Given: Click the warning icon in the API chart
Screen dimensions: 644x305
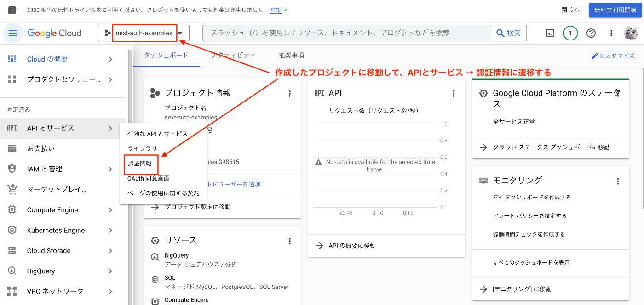Looking at the screenshot, I should pyautogui.click(x=318, y=162).
